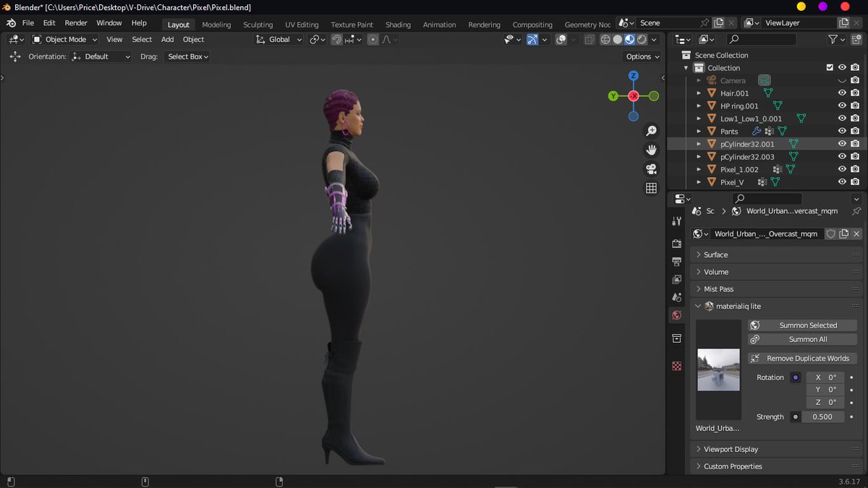Image resolution: width=868 pixels, height=488 pixels.
Task: Expand the Mist Pass panel
Action: (777, 289)
